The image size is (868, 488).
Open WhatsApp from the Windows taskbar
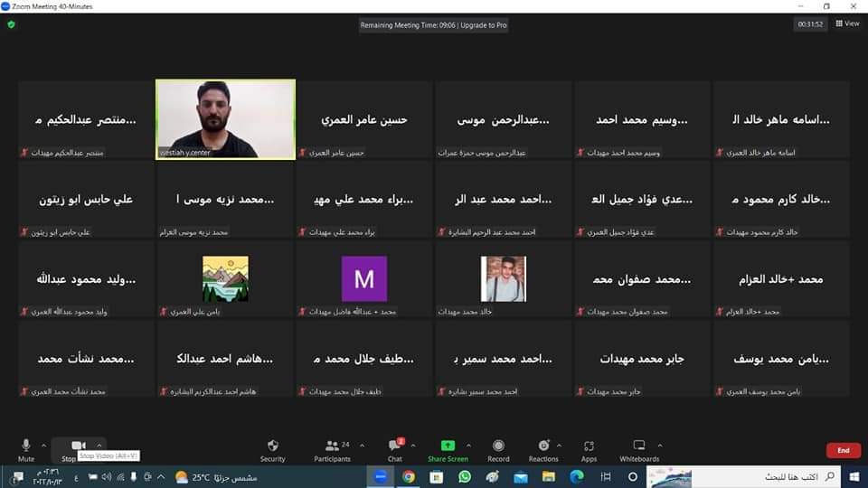click(465, 476)
